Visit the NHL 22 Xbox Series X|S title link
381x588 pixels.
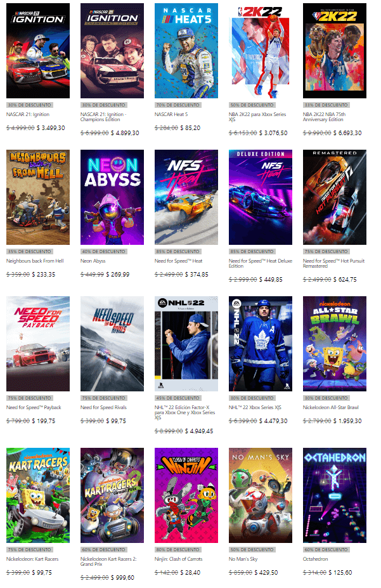(x=255, y=407)
